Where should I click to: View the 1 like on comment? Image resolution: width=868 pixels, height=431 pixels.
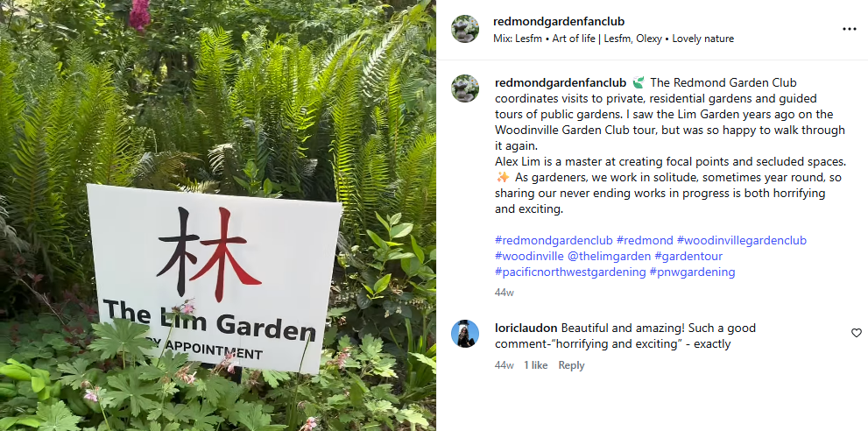pyautogui.click(x=536, y=365)
